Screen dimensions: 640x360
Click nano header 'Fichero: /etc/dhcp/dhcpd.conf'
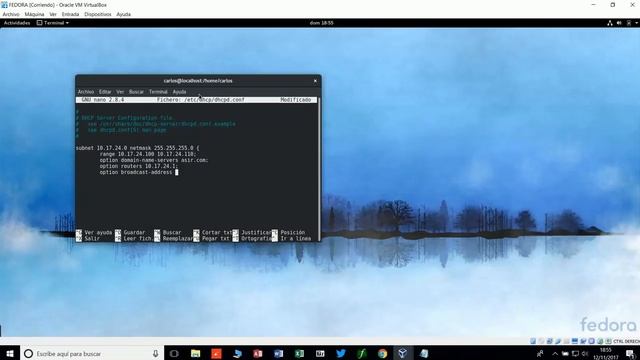[x=200, y=100]
